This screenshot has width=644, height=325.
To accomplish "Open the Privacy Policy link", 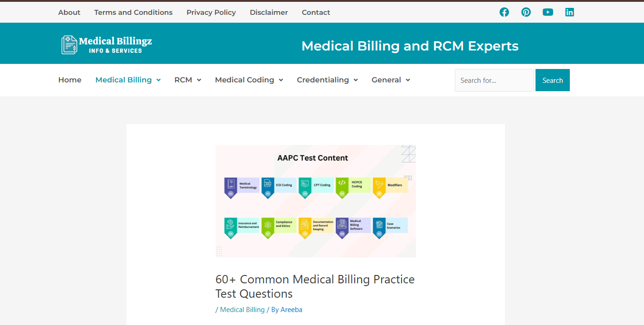I will pyautogui.click(x=211, y=12).
